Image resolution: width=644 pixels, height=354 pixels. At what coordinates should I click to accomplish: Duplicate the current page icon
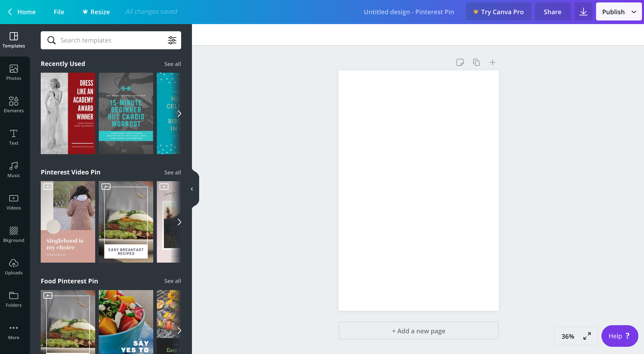coord(476,62)
